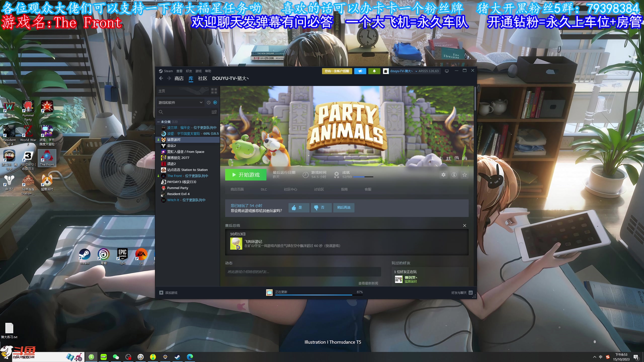Click activity share input field

click(x=303, y=272)
